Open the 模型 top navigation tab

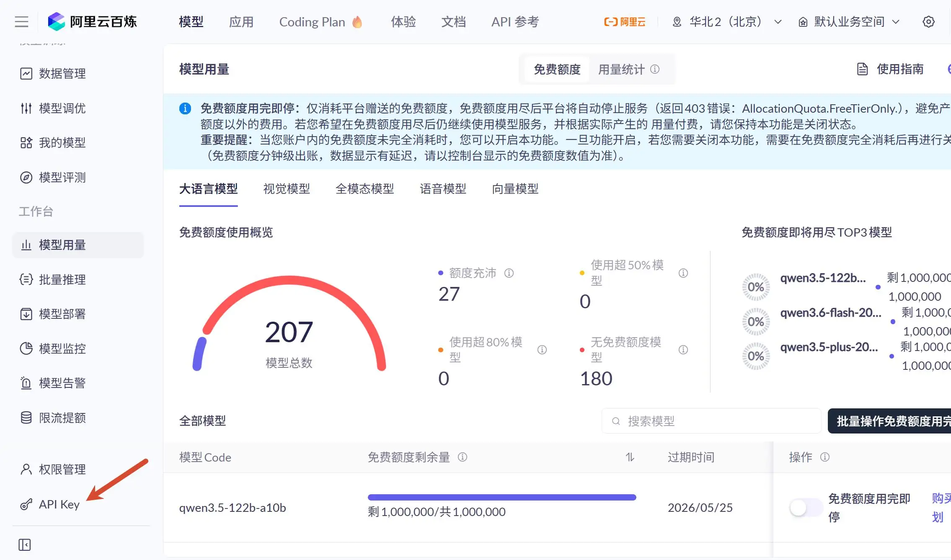[191, 22]
